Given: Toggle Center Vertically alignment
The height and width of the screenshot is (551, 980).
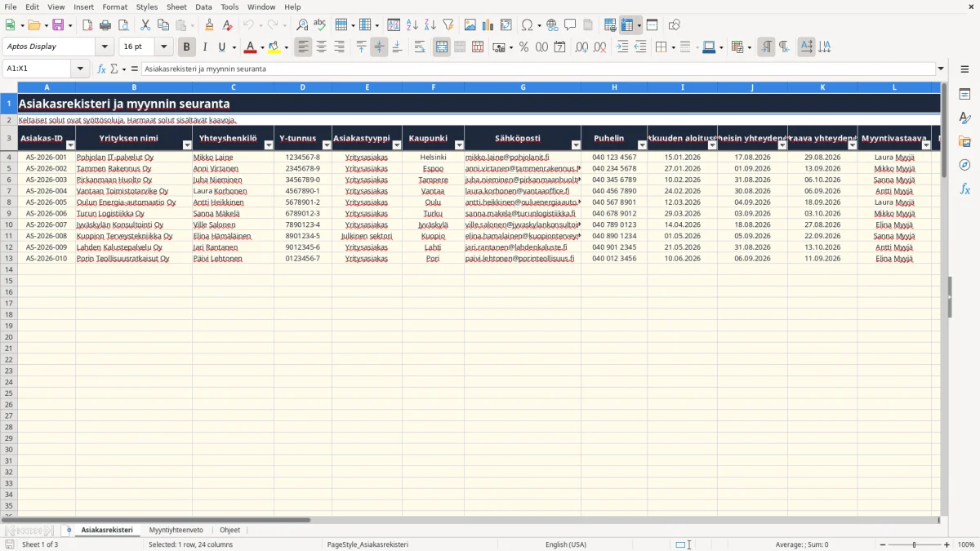Looking at the screenshot, I should [x=379, y=47].
